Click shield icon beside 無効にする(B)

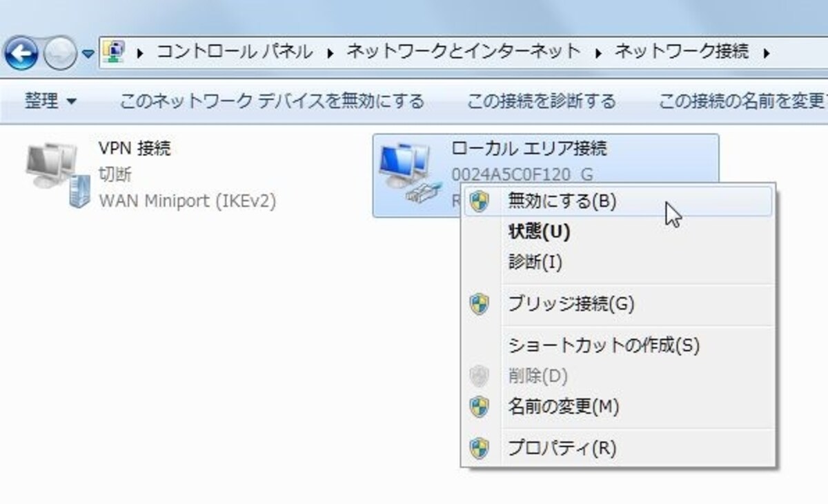click(x=480, y=201)
